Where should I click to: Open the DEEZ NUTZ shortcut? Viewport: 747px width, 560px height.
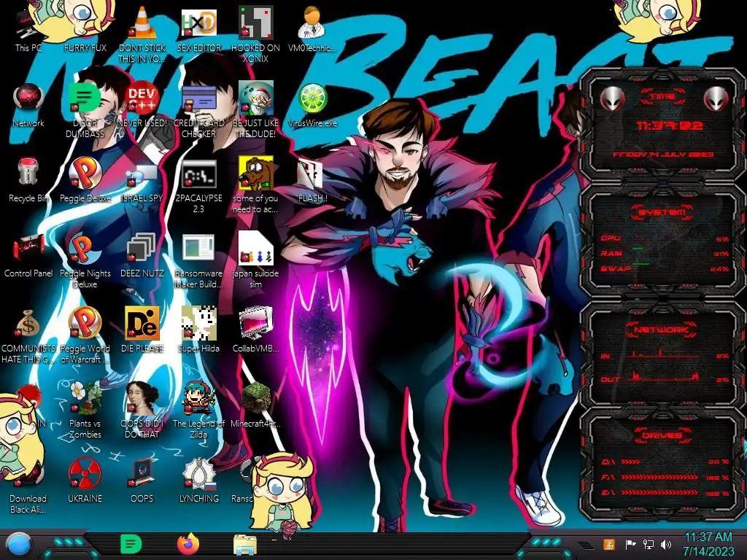[142, 256]
